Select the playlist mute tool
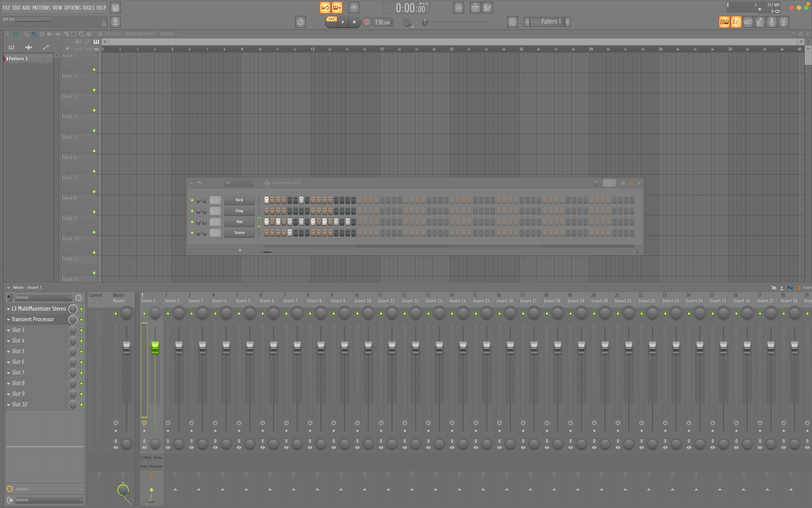The height and width of the screenshot is (508, 812). [x=49, y=34]
